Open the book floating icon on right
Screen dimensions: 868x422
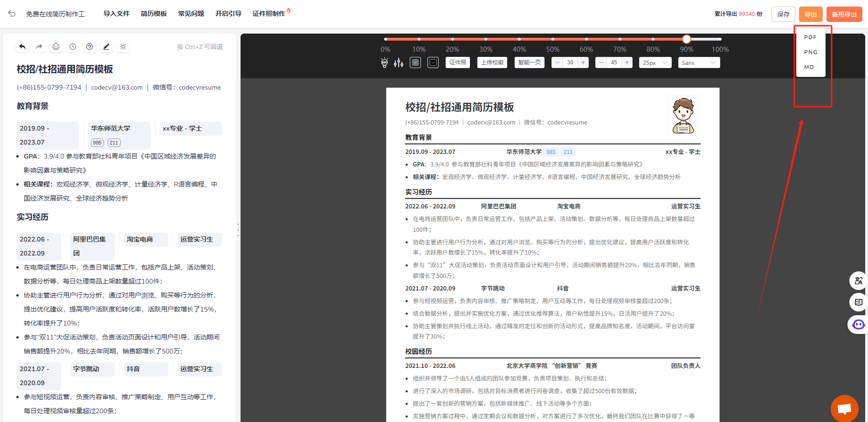point(858,302)
